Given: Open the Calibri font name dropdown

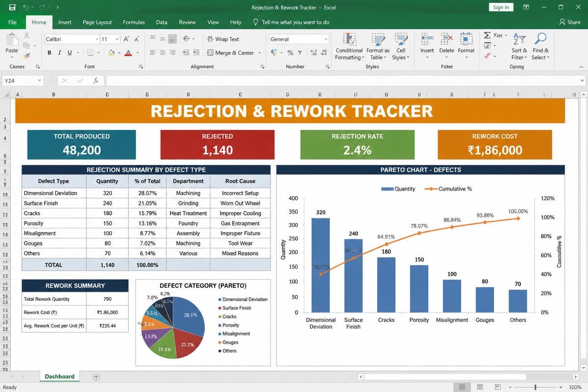Looking at the screenshot, I should (97, 39).
